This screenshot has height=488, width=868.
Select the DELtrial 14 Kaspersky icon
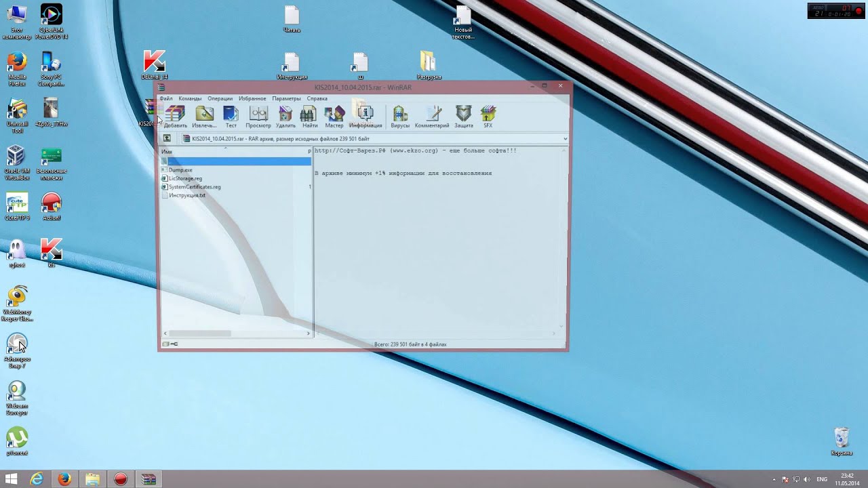pos(155,66)
